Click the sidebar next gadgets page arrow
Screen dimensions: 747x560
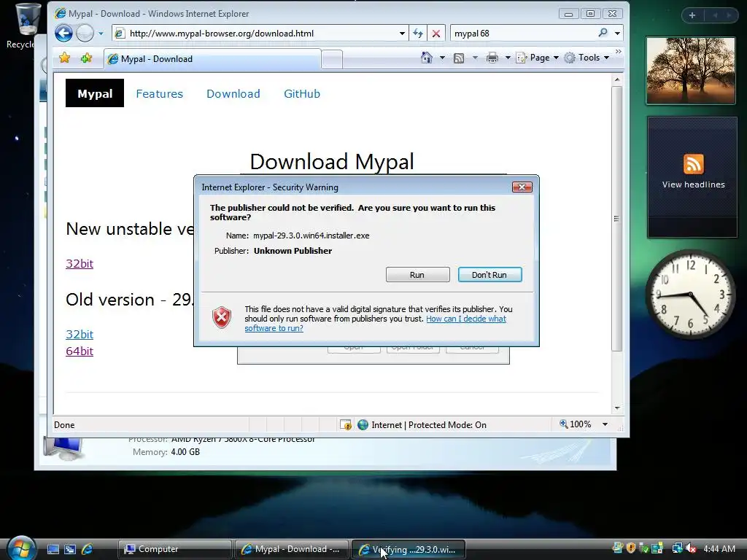click(x=729, y=15)
